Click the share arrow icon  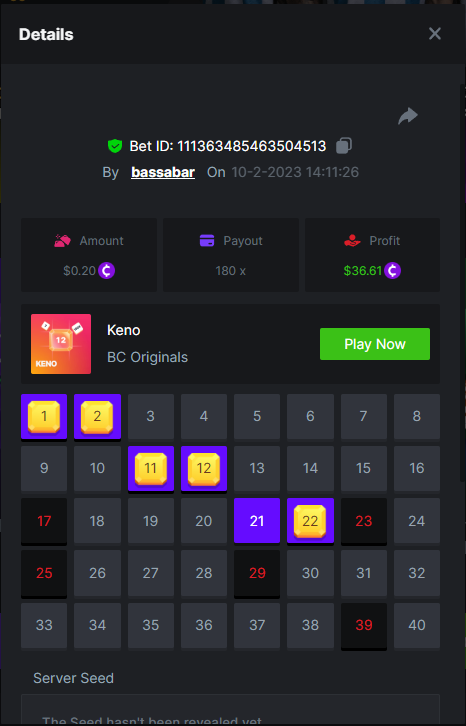(x=408, y=116)
